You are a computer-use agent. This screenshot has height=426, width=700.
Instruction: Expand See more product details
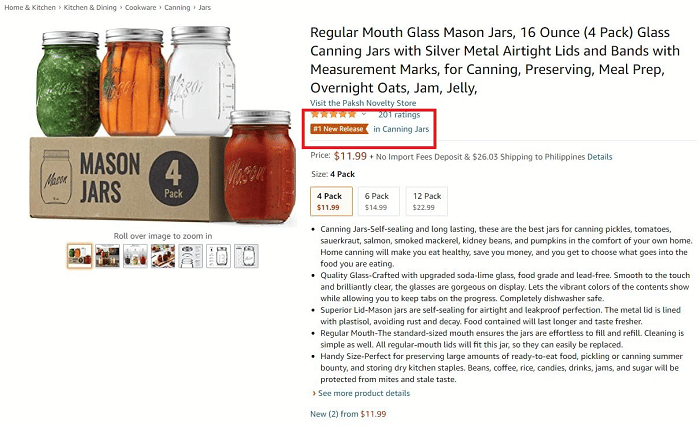[361, 393]
